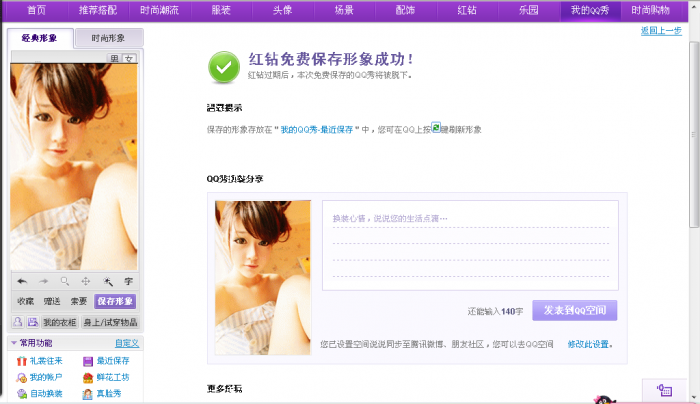The height and width of the screenshot is (404, 700).
Task: Click the 赠送 button
Action: point(52,301)
